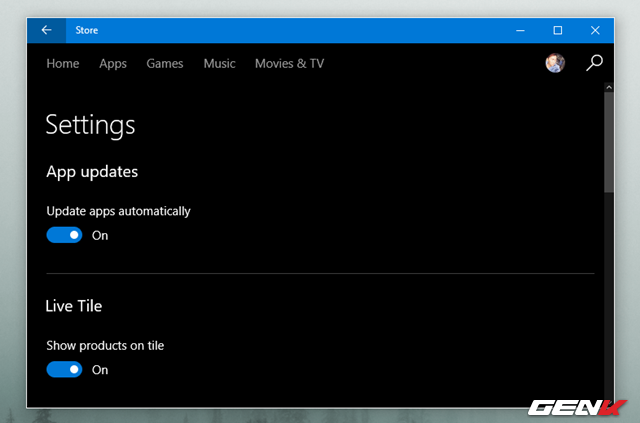Click the Show products on tile label
640x423 pixels.
[x=105, y=345]
